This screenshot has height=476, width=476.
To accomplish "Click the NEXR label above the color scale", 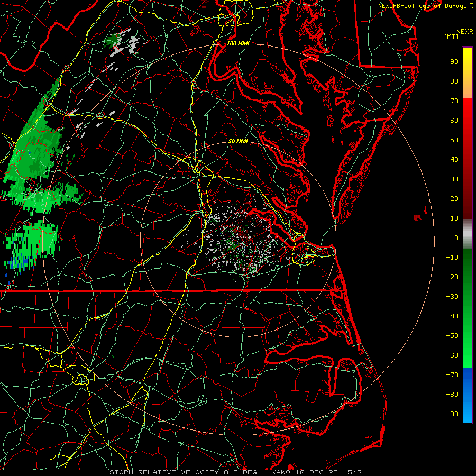I will (465, 32).
